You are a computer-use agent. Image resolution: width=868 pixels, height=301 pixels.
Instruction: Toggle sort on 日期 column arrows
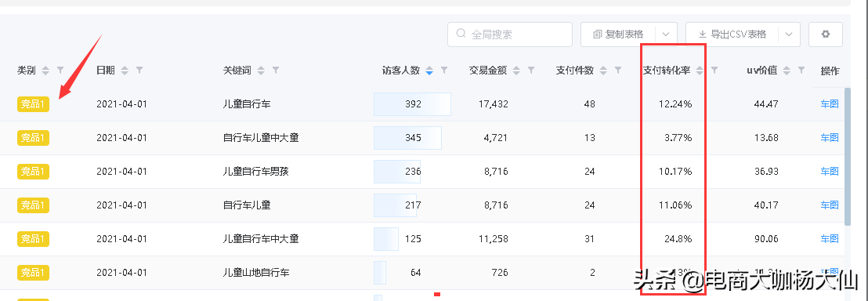(x=125, y=71)
